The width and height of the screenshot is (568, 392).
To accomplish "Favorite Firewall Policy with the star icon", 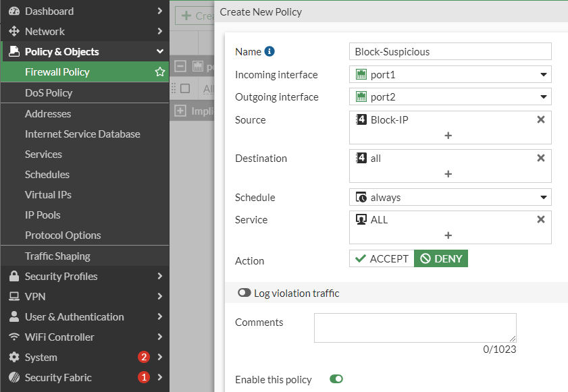I will (x=160, y=72).
